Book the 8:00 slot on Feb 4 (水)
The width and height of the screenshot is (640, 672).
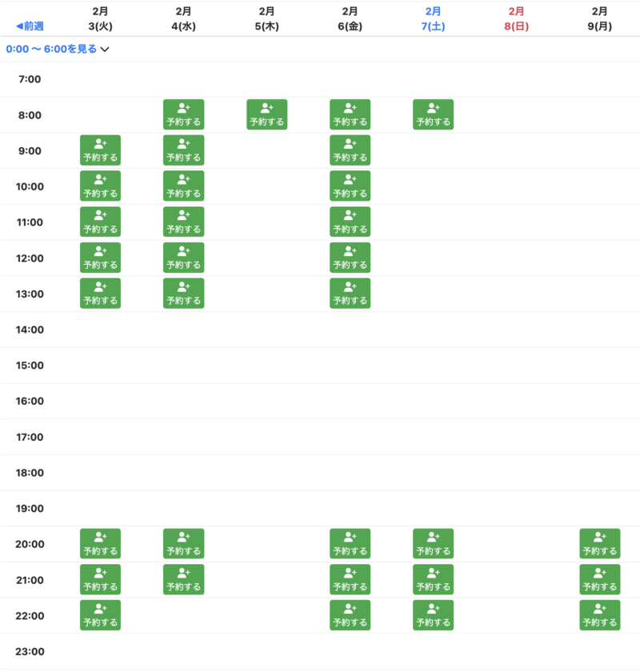183,114
